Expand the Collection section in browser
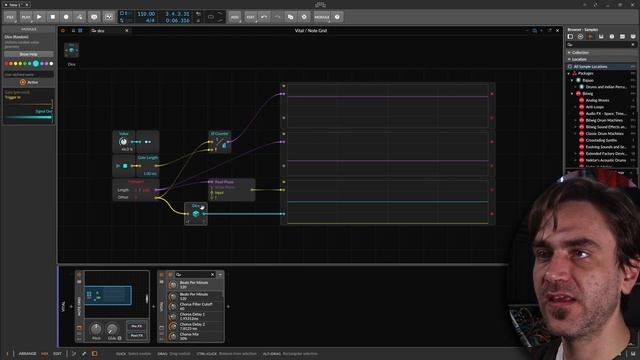Screen dimensions: 640x360 [x=569, y=53]
